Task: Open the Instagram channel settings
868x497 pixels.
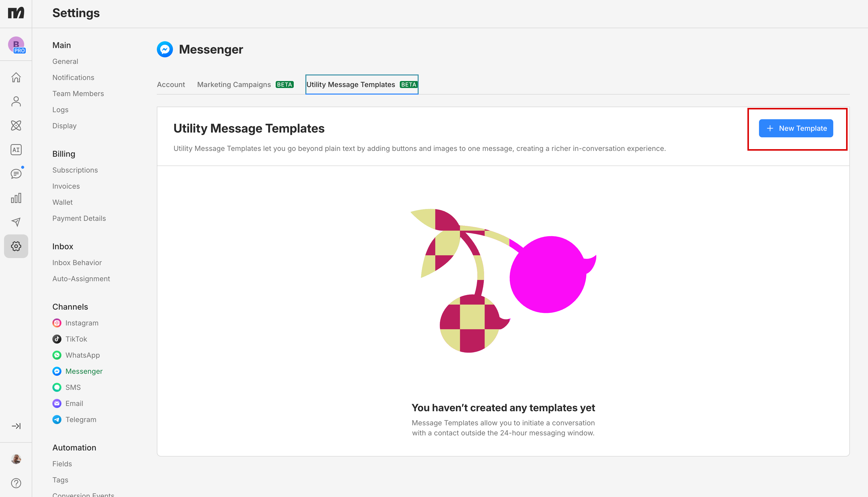Action: point(81,322)
